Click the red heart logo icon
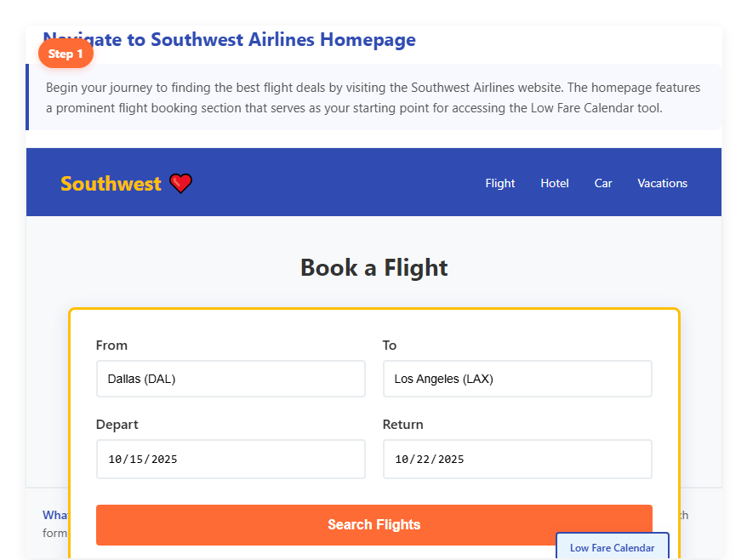 (x=180, y=183)
